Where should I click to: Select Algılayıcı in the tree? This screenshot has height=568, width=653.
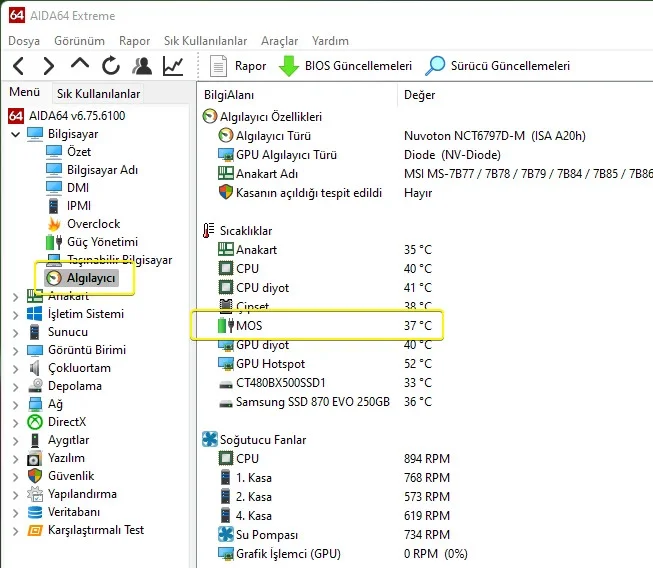[x=82, y=278]
